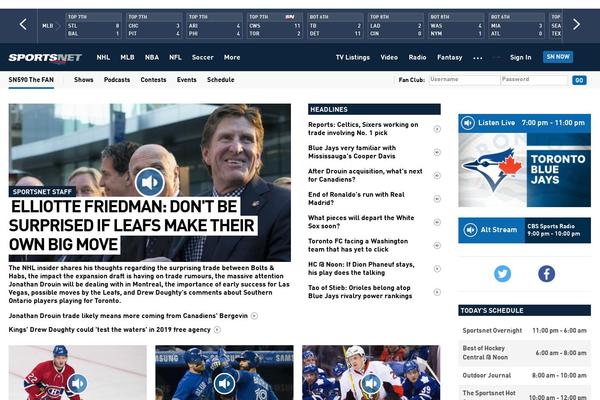Click arrow icon beside Drouin acquisition headline

437,176
